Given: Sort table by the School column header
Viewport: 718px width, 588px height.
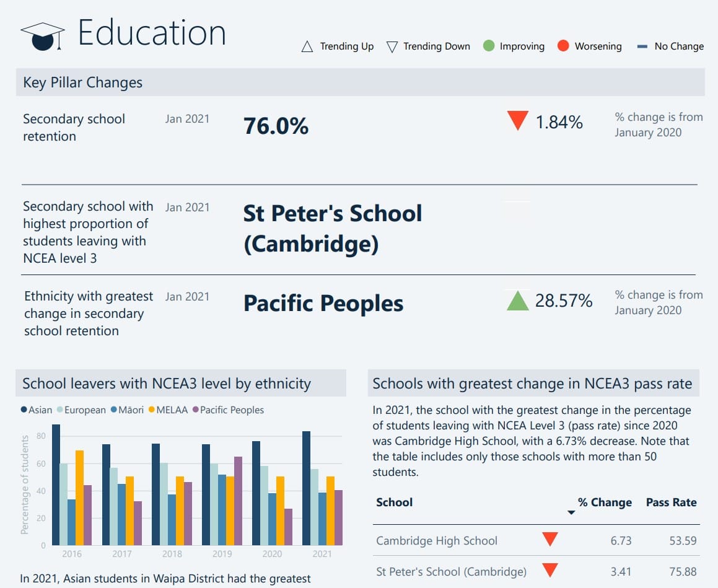Looking at the screenshot, I should [x=394, y=502].
